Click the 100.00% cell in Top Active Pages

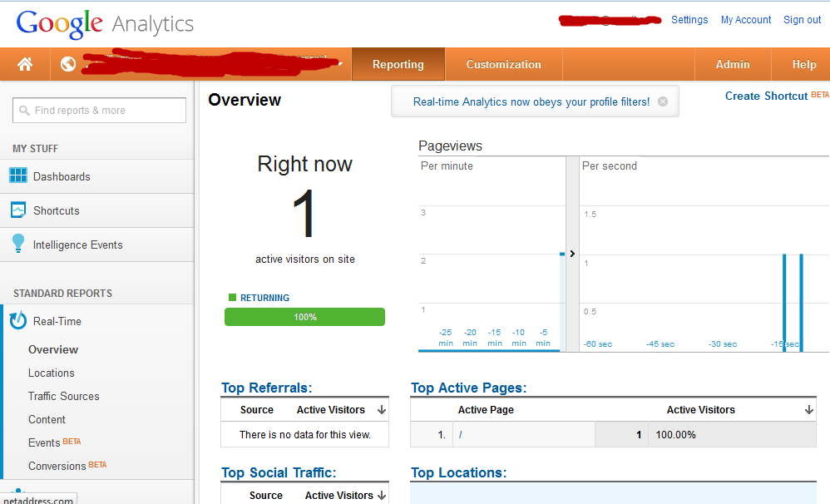675,435
